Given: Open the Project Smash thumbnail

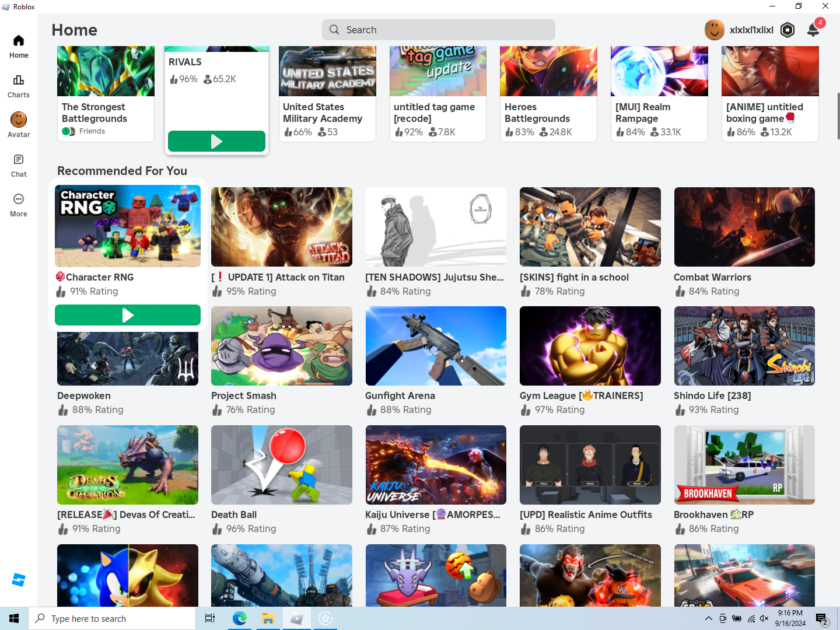Looking at the screenshot, I should pos(282,346).
